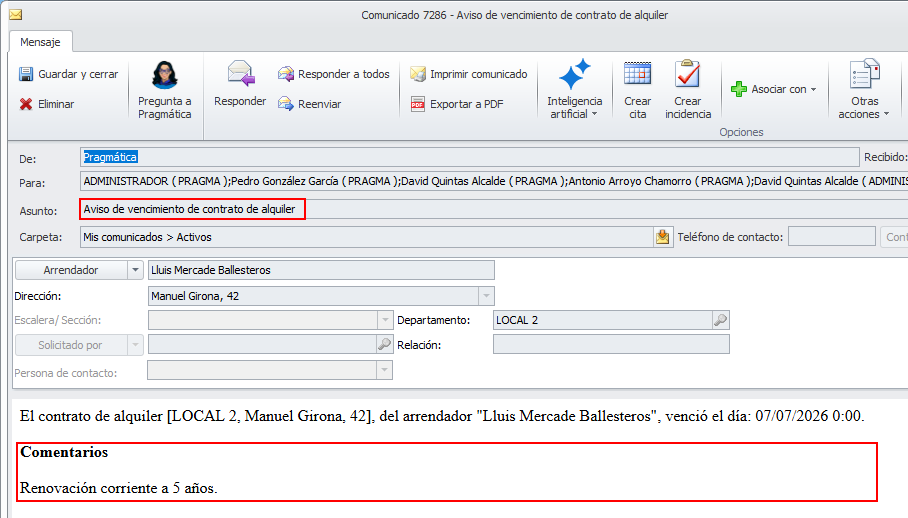Click the Carpeta folder picker icon
This screenshot has width=908, height=518.
662,237
